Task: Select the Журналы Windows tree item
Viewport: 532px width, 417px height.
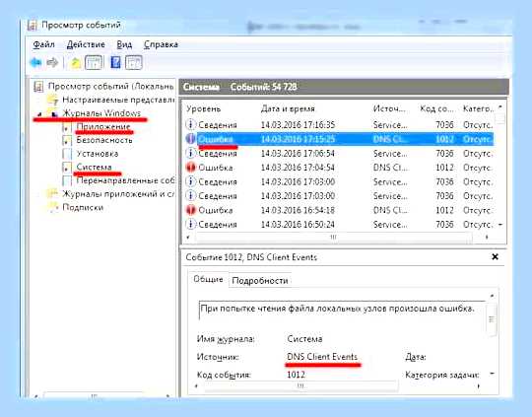Action: pos(101,113)
